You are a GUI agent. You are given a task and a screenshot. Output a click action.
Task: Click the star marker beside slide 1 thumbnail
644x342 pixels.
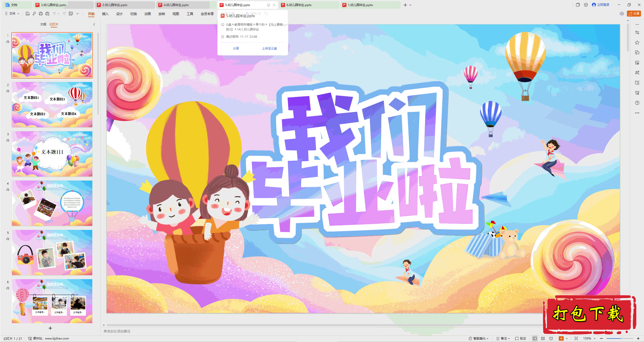[8, 42]
